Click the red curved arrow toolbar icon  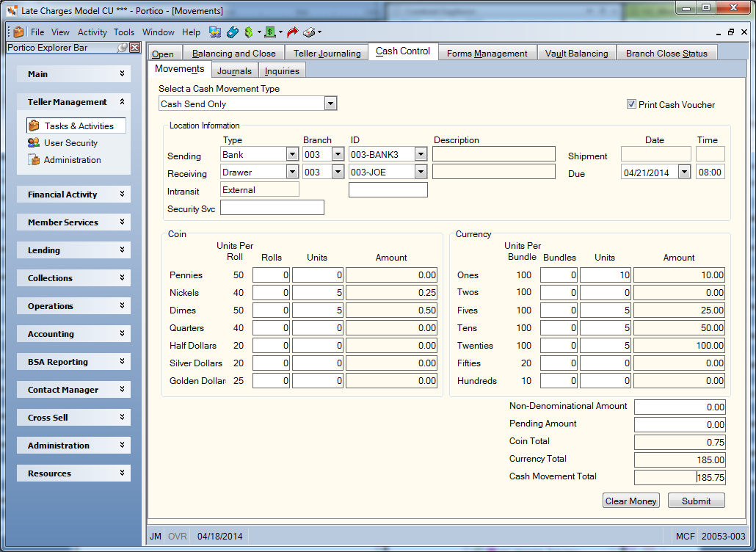click(292, 32)
